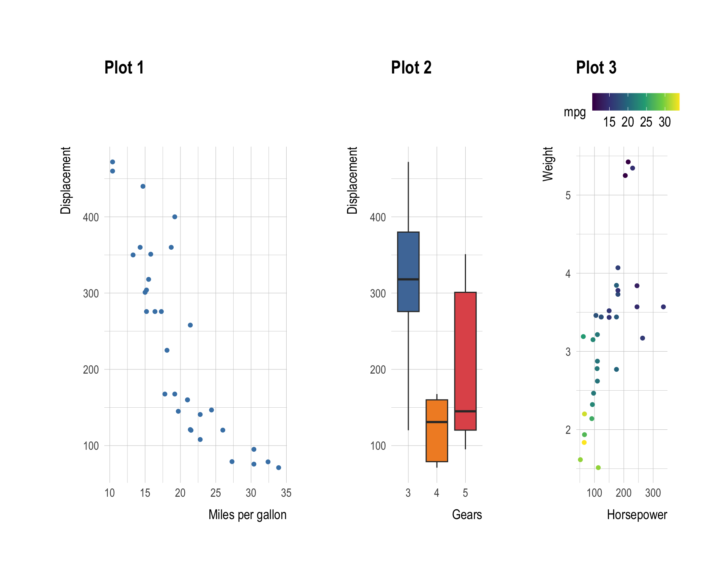Click the "Plot 2" title
This screenshot has width=728, height=582.
point(411,68)
